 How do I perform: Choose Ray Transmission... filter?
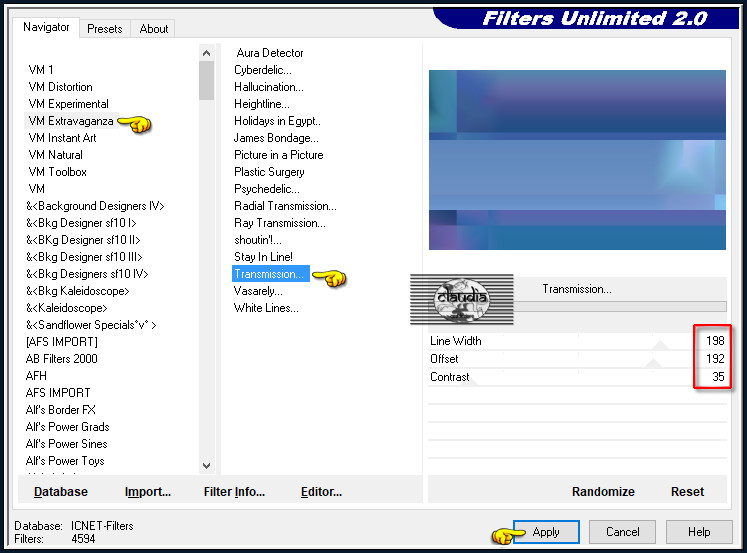click(x=280, y=223)
